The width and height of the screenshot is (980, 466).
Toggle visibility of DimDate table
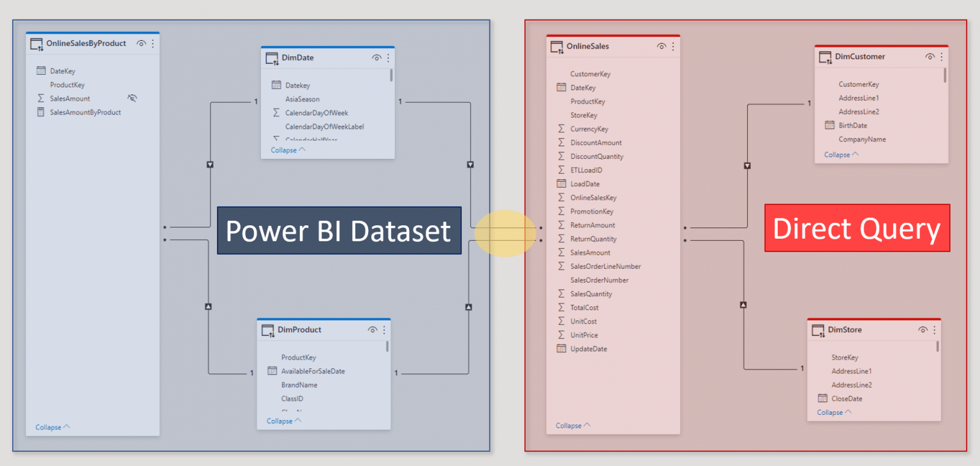point(377,57)
